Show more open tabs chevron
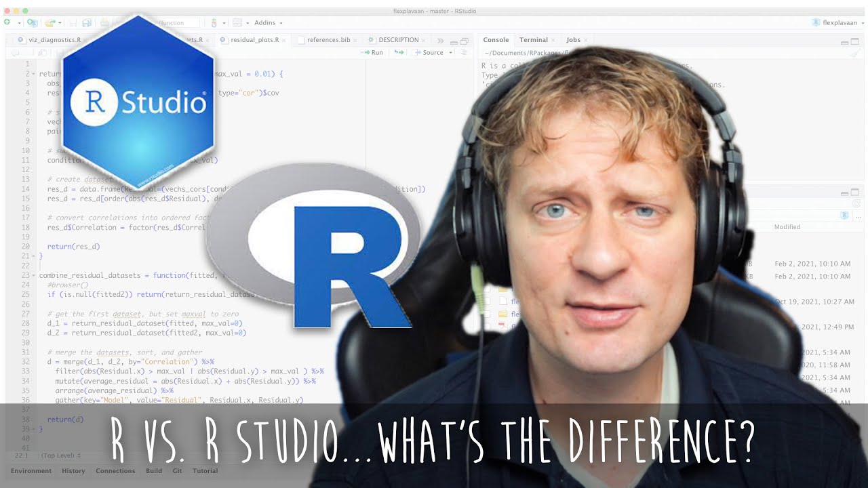Image resolution: width=868 pixels, height=488 pixels. click(440, 41)
